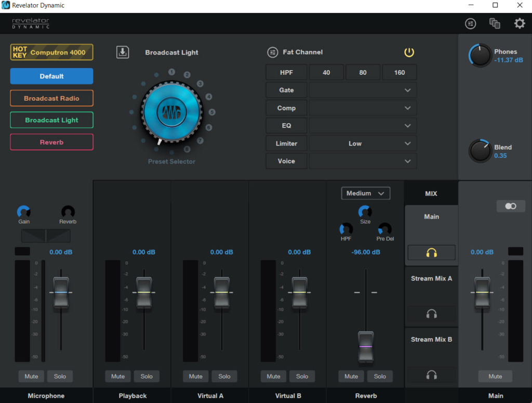Enable headphone monitoring for Stream Mix A
The width and height of the screenshot is (532, 403).
pyautogui.click(x=431, y=314)
